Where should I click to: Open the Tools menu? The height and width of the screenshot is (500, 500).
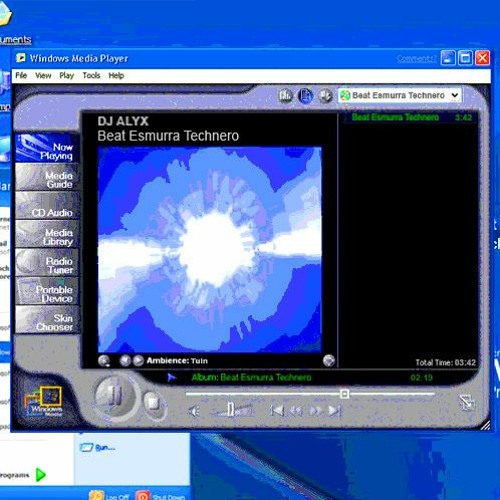tap(91, 75)
